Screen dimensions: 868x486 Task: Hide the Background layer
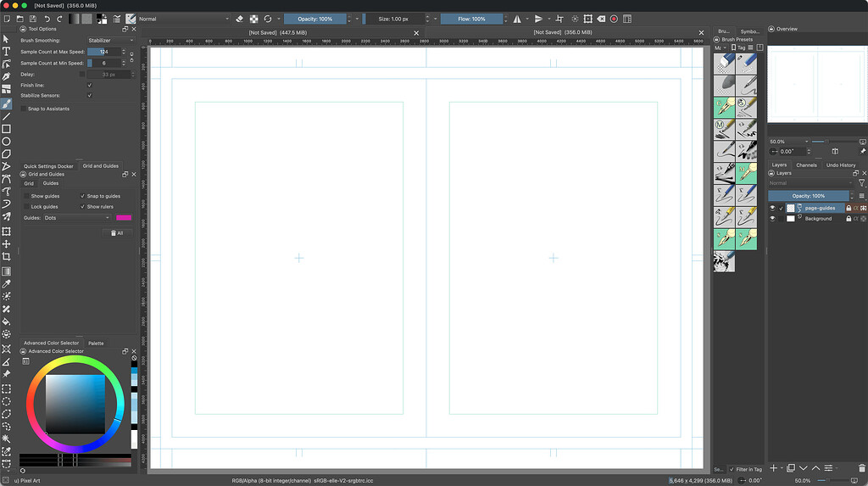[772, 218]
